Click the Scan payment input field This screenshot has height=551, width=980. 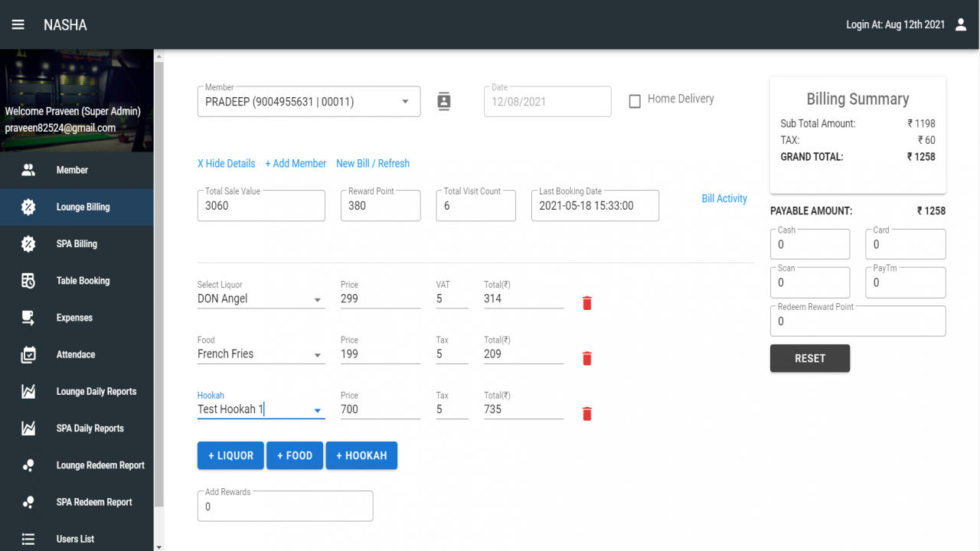pyautogui.click(x=810, y=282)
